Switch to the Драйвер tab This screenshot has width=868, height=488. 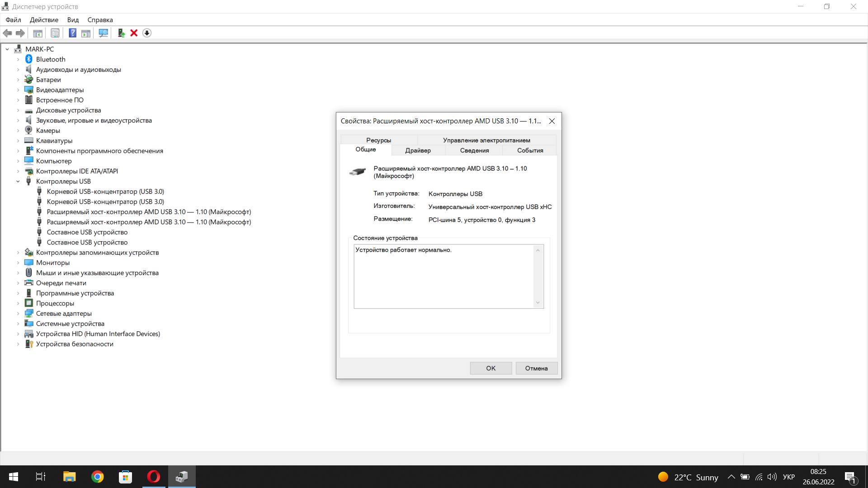tap(418, 150)
